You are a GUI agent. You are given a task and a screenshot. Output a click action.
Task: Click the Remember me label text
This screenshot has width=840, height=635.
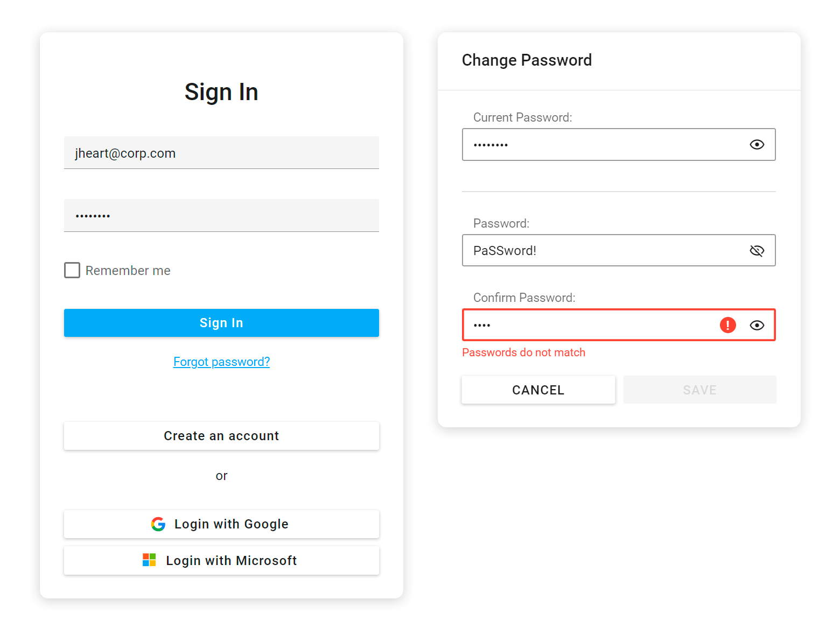tap(128, 271)
